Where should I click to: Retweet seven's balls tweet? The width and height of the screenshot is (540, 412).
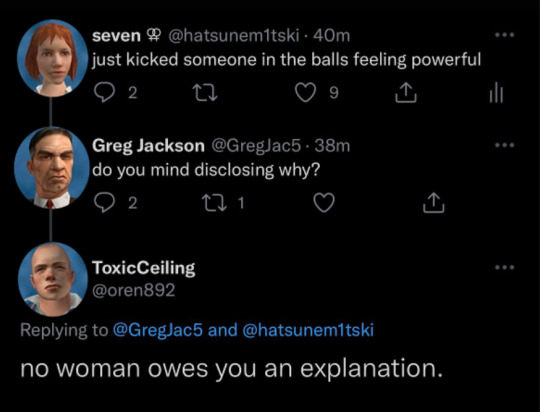pyautogui.click(x=205, y=93)
